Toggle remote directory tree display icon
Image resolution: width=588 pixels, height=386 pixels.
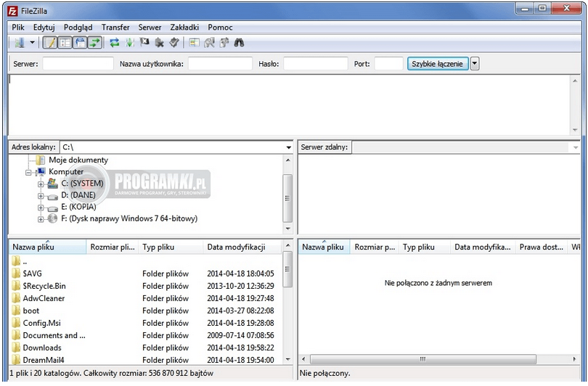(80, 43)
